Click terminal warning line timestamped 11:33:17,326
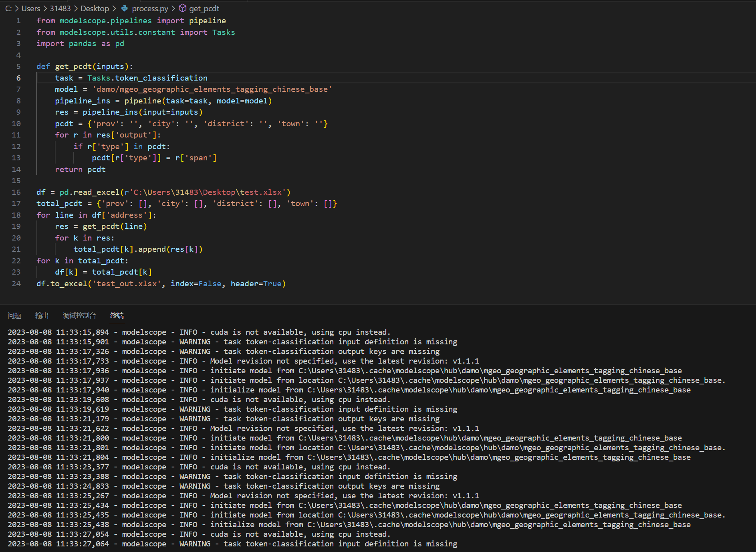This screenshot has height=552, width=756. coord(224,352)
